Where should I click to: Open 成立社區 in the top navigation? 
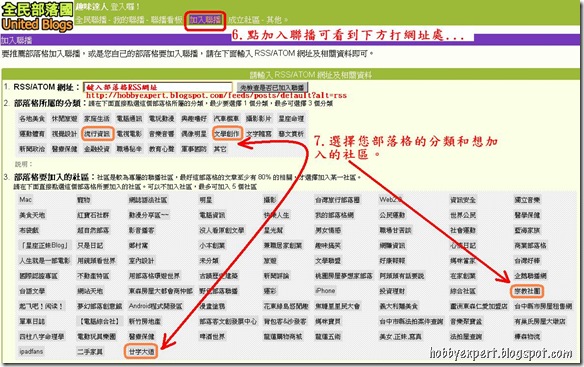244,20
